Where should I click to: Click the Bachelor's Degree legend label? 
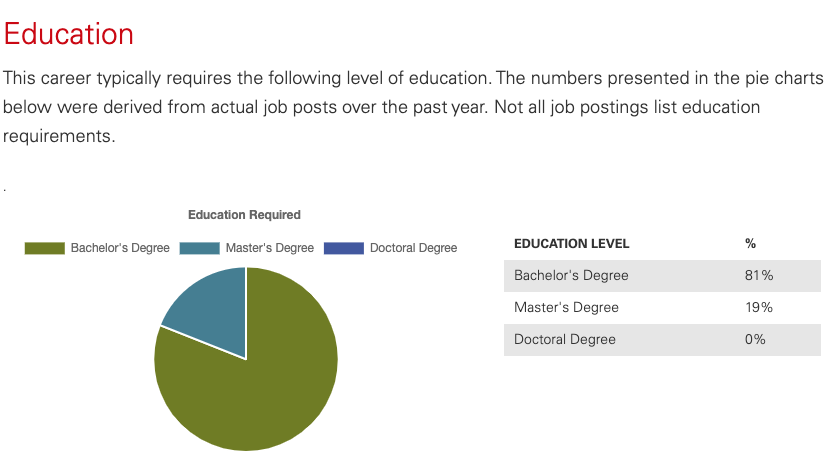tap(120, 248)
